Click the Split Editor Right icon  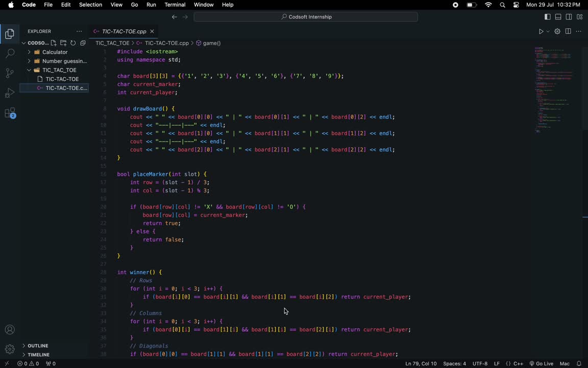tap(568, 31)
